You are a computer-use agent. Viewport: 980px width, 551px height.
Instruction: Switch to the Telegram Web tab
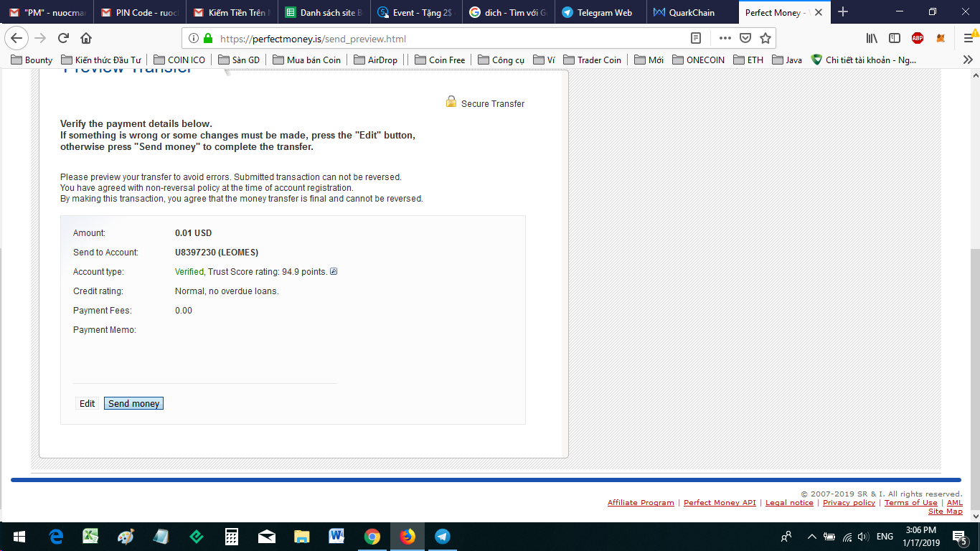pyautogui.click(x=600, y=12)
